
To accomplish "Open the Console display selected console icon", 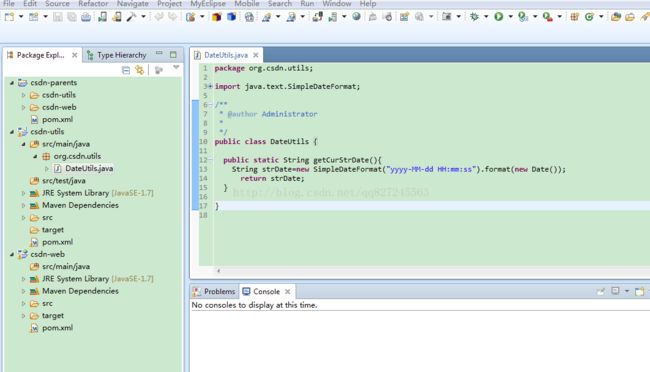I will click(x=616, y=291).
